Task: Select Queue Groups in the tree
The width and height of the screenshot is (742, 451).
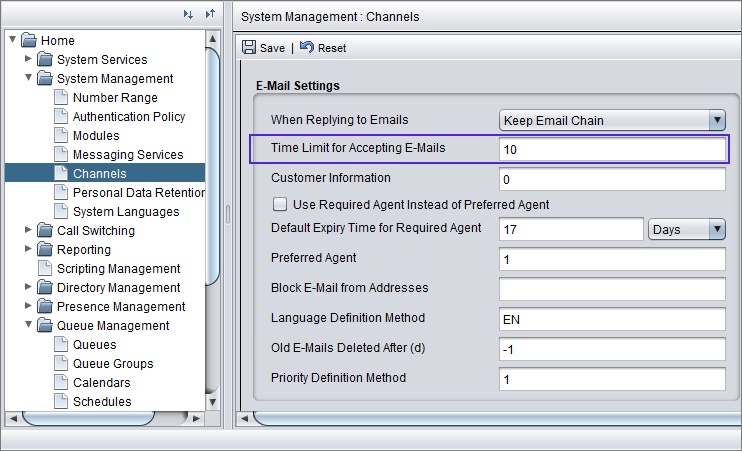Action: [x=112, y=364]
